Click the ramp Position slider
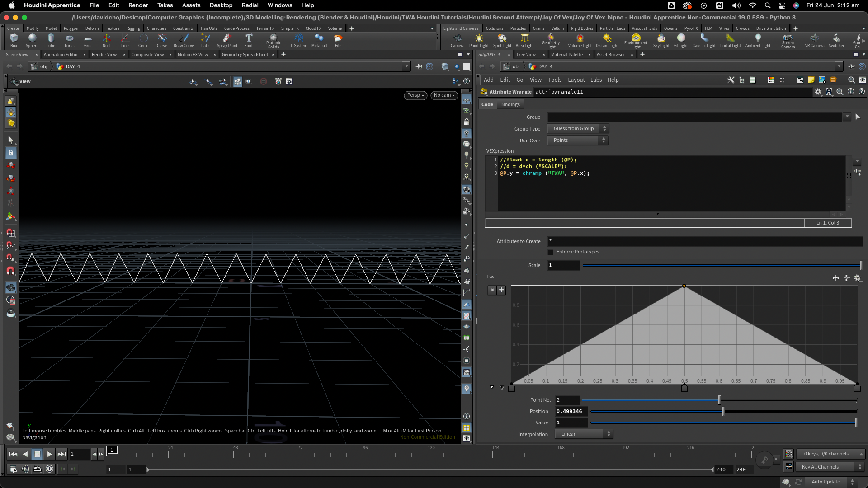Image resolution: width=868 pixels, height=488 pixels. [723, 412]
